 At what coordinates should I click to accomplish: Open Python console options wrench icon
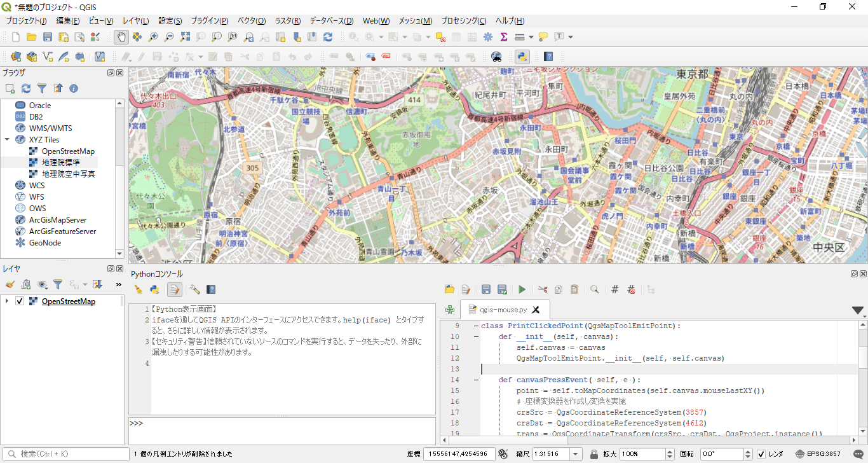194,289
